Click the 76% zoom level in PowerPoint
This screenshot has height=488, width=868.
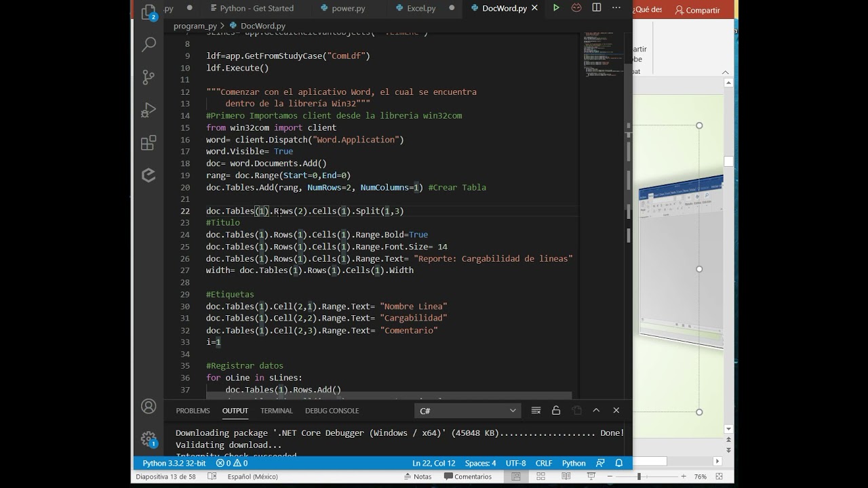click(x=701, y=476)
